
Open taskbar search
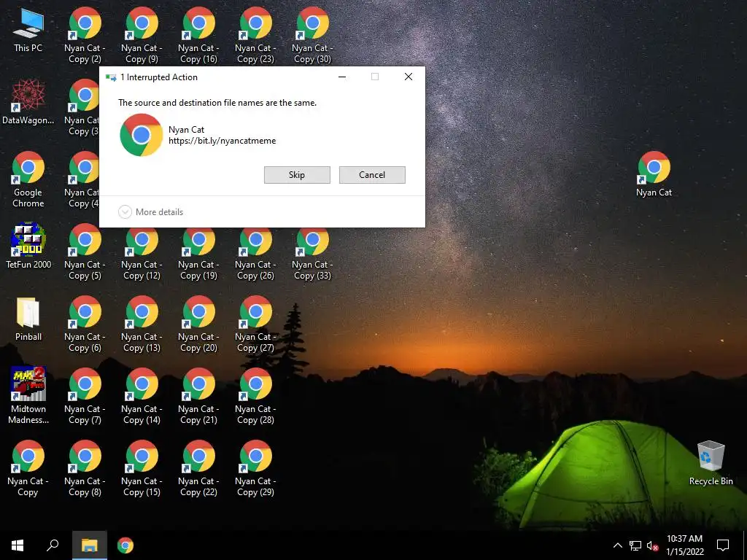[x=53, y=545]
